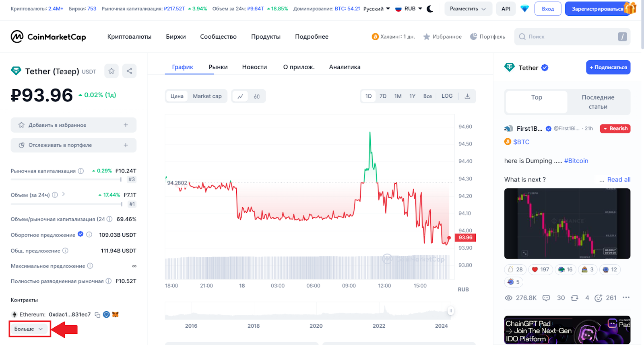The width and height of the screenshot is (644, 345).
Task: Click the Read all link on post
Action: [619, 180]
